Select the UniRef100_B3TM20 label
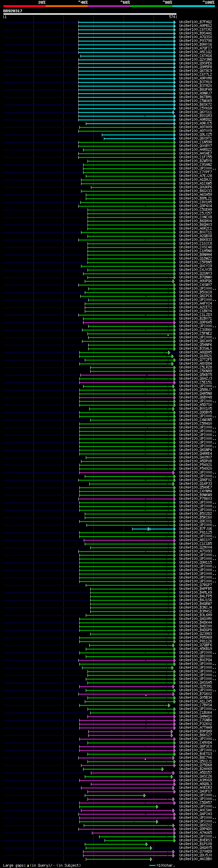The height and width of the screenshot is (868, 218). coord(196,86)
